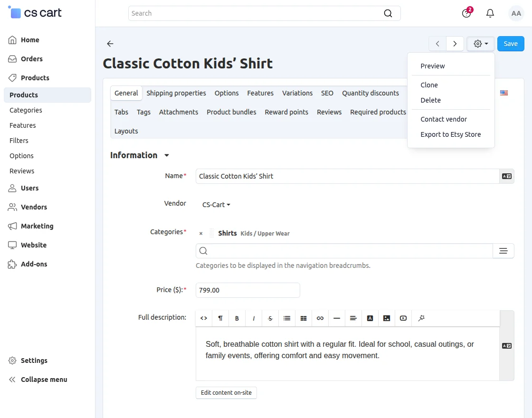Expand the Add-ons sidebar section
Image resolution: width=532 pixels, height=418 pixels.
28,264
